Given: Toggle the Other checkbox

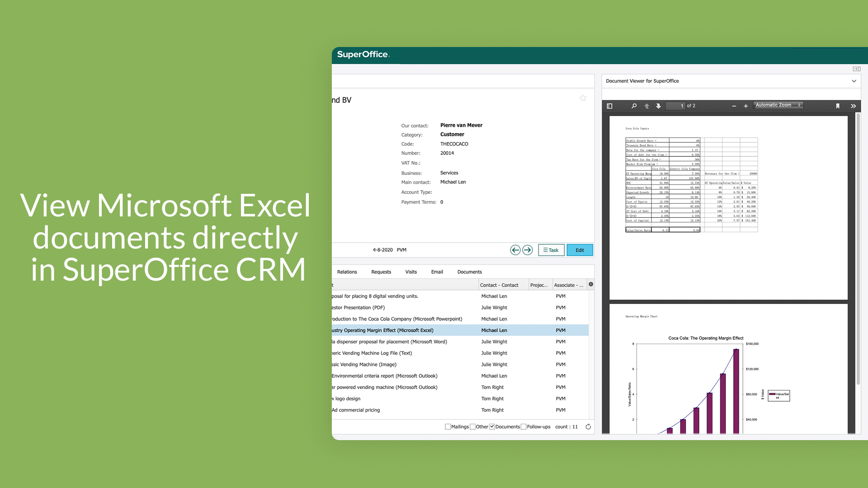Looking at the screenshot, I should [472, 427].
